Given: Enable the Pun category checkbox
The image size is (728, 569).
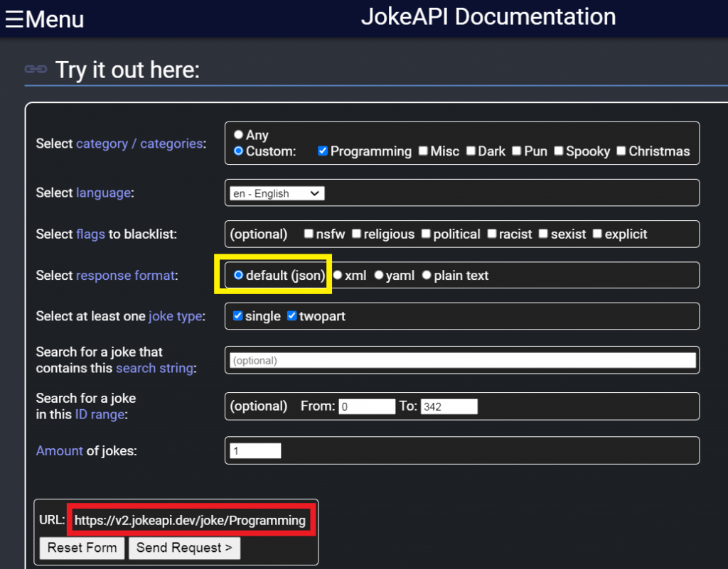Looking at the screenshot, I should click(x=517, y=151).
